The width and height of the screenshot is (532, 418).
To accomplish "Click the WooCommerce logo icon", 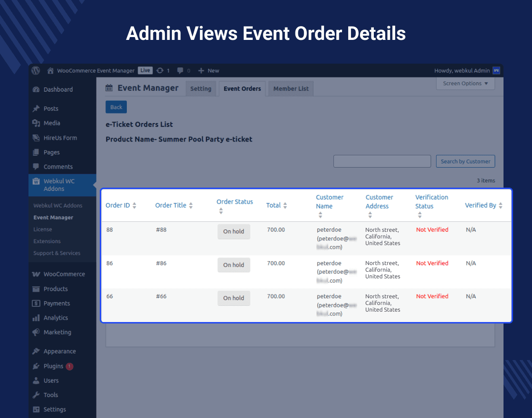I will point(36,274).
